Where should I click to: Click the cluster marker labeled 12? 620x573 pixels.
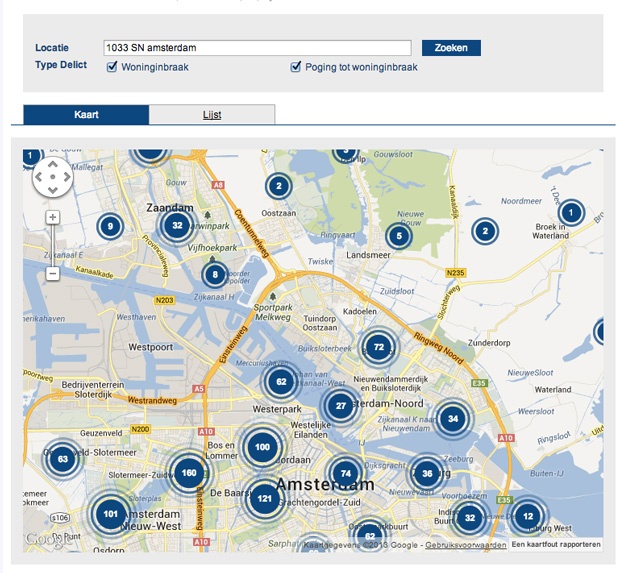[528, 516]
